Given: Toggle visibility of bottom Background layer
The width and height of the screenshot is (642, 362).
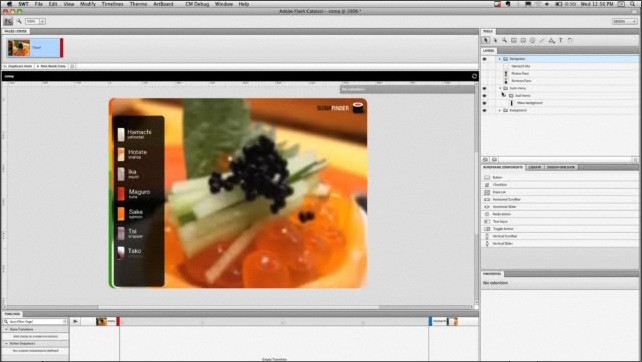Looking at the screenshot, I should (484, 111).
